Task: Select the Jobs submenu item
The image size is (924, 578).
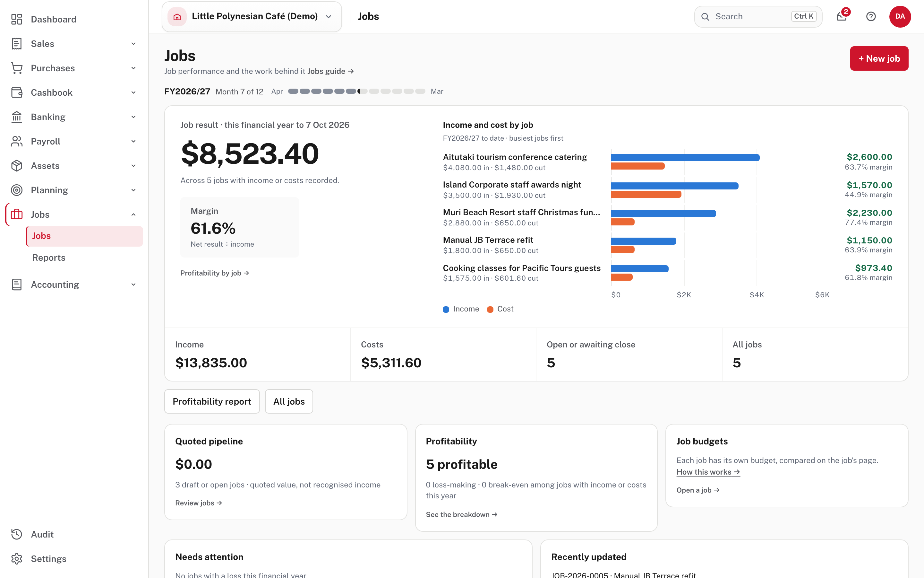Action: [x=84, y=236]
